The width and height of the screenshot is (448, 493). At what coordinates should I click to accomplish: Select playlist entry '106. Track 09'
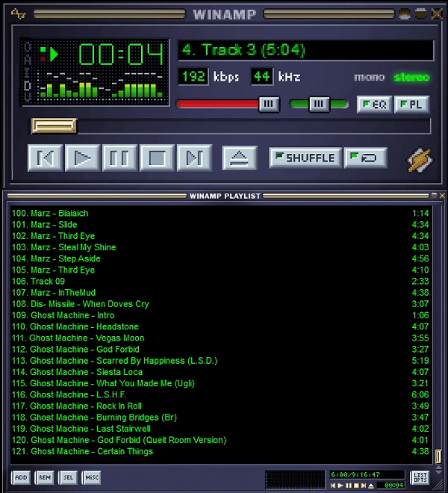220,281
